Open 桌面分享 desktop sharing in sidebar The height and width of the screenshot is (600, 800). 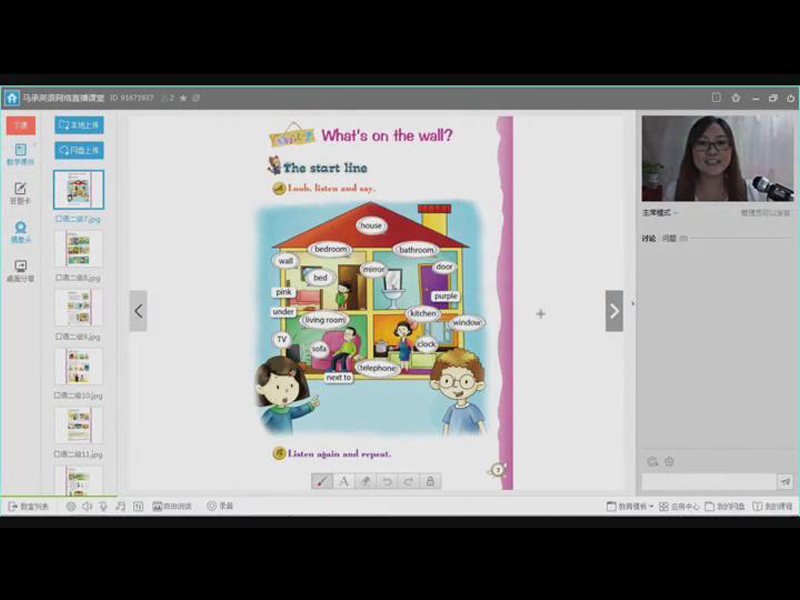(20, 270)
